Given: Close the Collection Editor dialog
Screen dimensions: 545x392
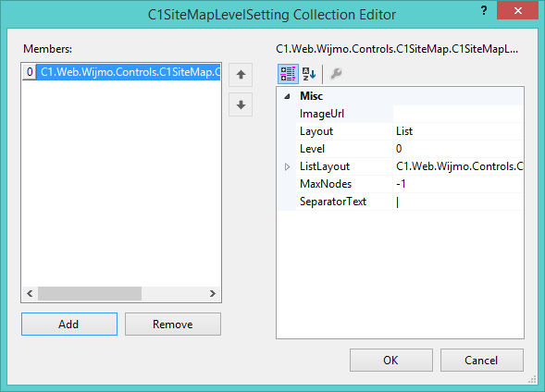Looking at the screenshot, I should pos(517,10).
